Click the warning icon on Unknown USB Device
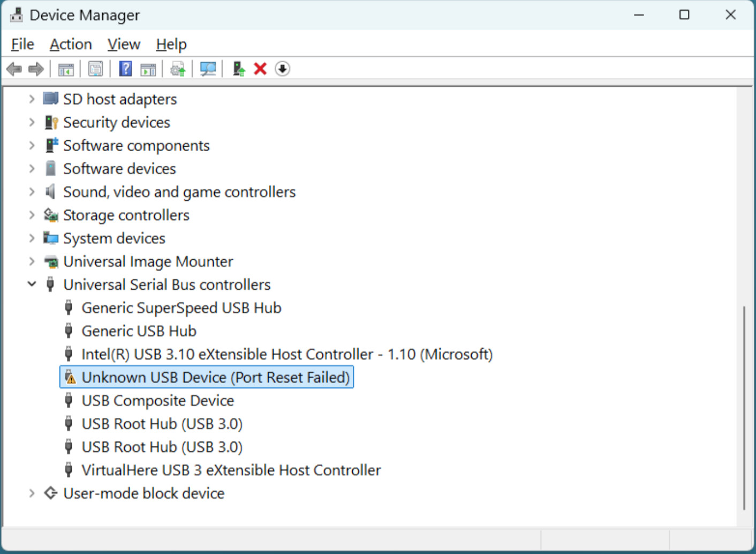The width and height of the screenshot is (756, 554). coord(69,377)
